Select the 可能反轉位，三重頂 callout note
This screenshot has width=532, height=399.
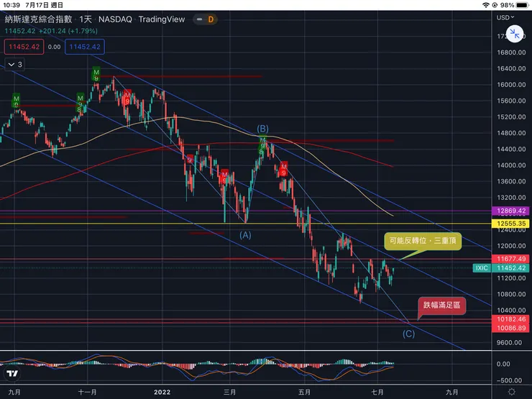click(423, 241)
